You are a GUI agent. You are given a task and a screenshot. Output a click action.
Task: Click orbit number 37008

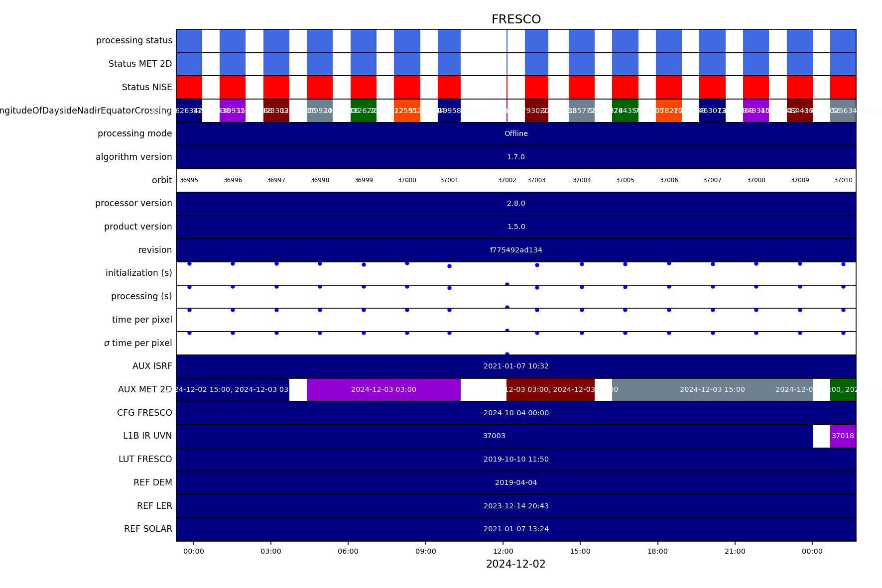tap(756, 180)
